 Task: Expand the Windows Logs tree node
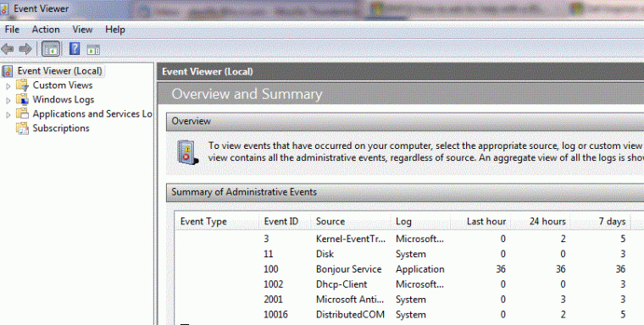click(x=8, y=101)
